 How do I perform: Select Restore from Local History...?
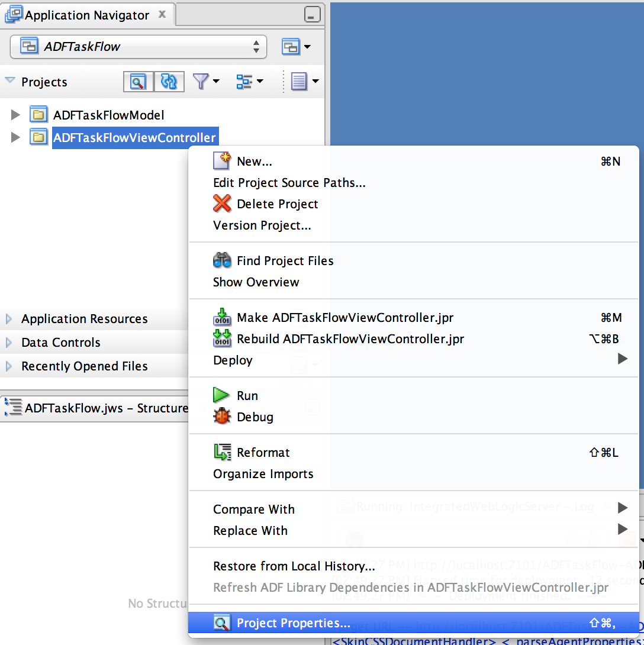[414, 566]
